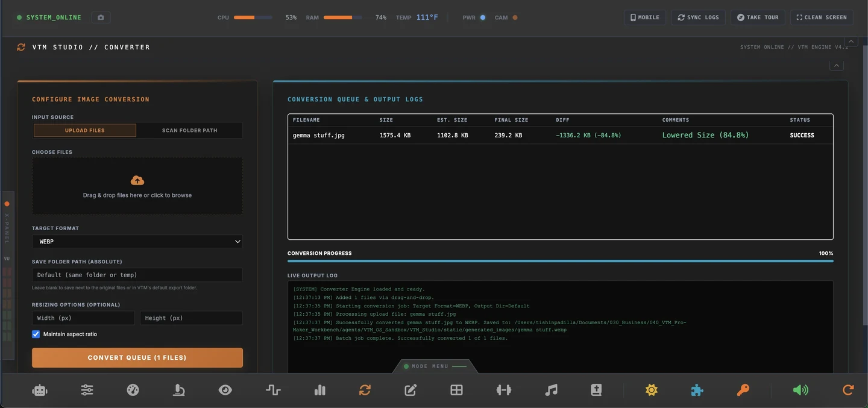Switch to SCAN FOLDER PATH tab
This screenshot has height=408, width=868.
click(189, 130)
